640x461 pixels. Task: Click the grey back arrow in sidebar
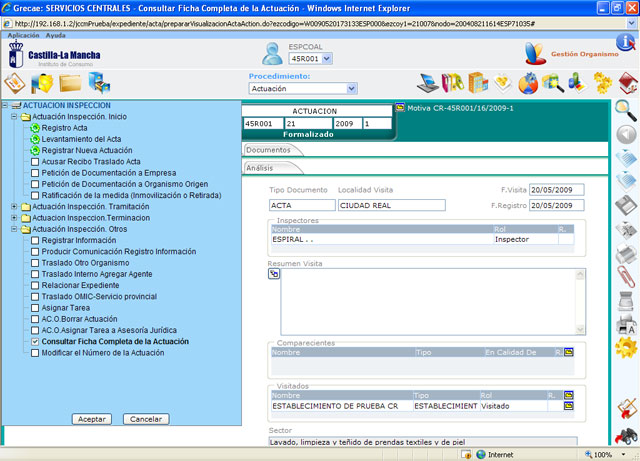click(x=626, y=135)
